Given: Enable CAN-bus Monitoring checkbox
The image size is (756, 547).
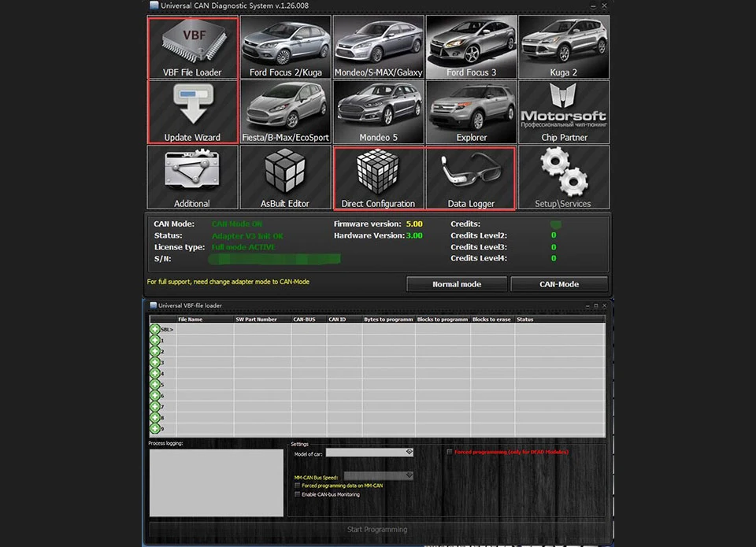Looking at the screenshot, I should click(x=298, y=494).
